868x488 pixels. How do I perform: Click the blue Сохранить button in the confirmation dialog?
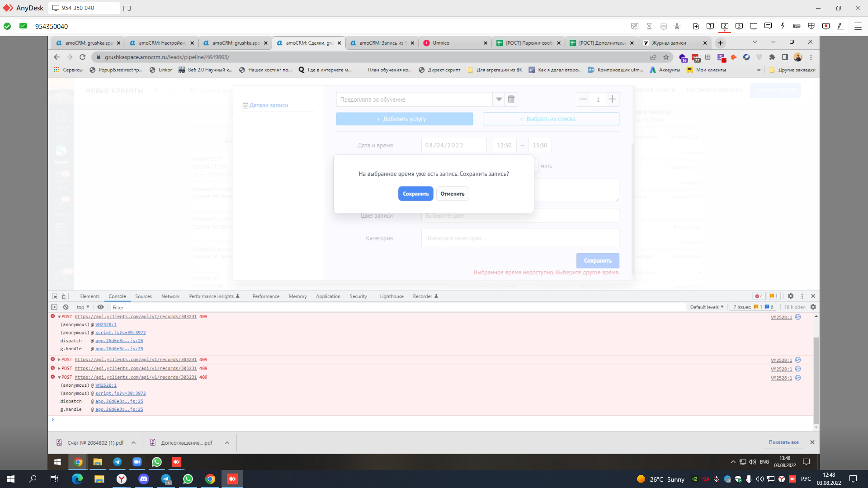(x=415, y=193)
